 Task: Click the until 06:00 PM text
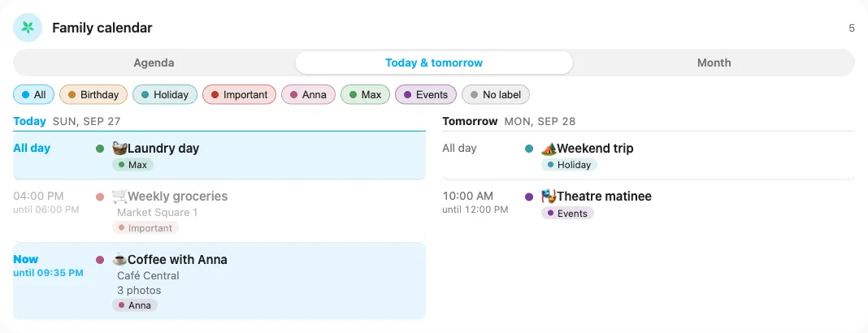[46, 210]
